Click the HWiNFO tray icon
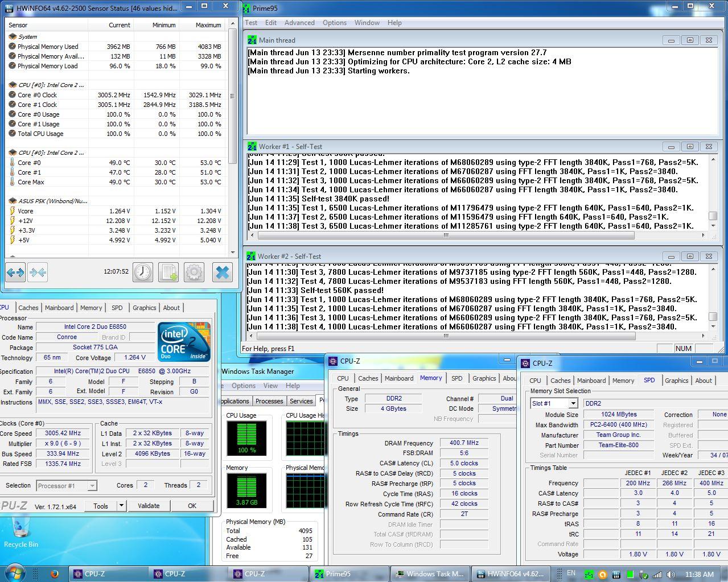 (616, 574)
